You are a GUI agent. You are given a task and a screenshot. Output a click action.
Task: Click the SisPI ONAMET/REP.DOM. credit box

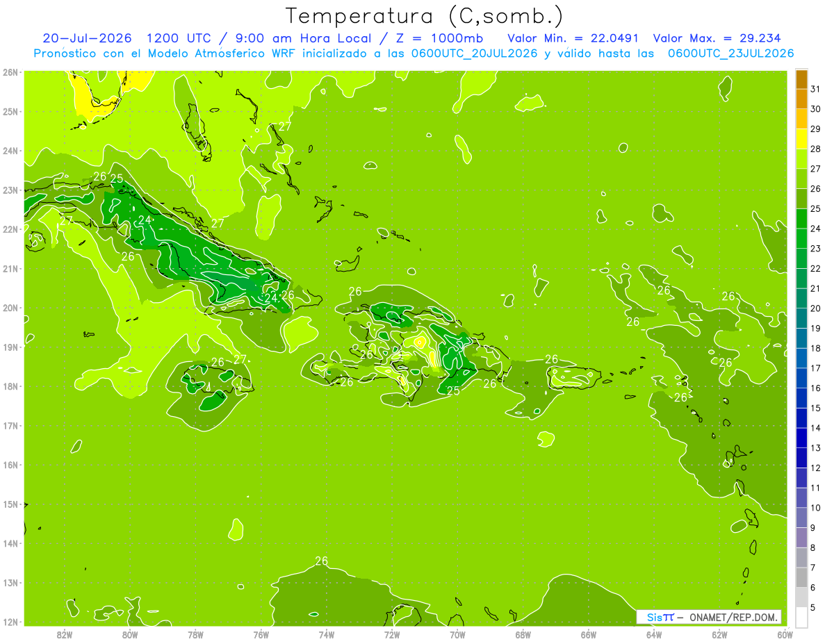pos(709,617)
